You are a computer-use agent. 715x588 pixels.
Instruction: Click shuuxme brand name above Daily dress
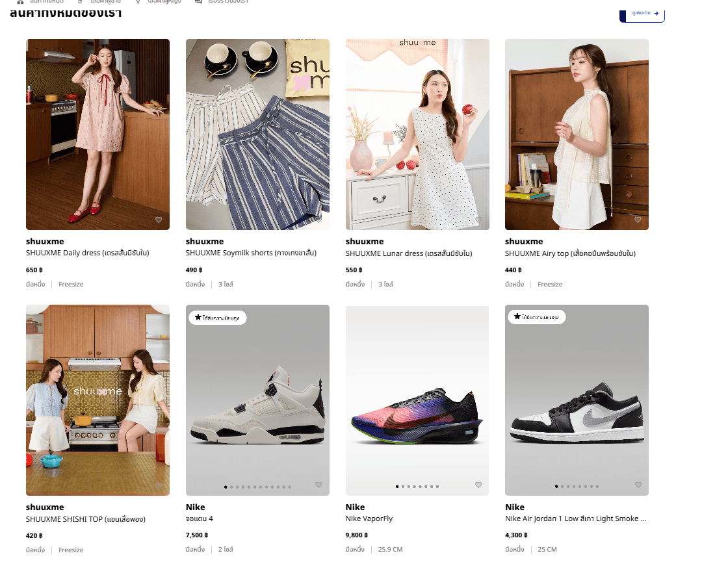pyautogui.click(x=45, y=242)
